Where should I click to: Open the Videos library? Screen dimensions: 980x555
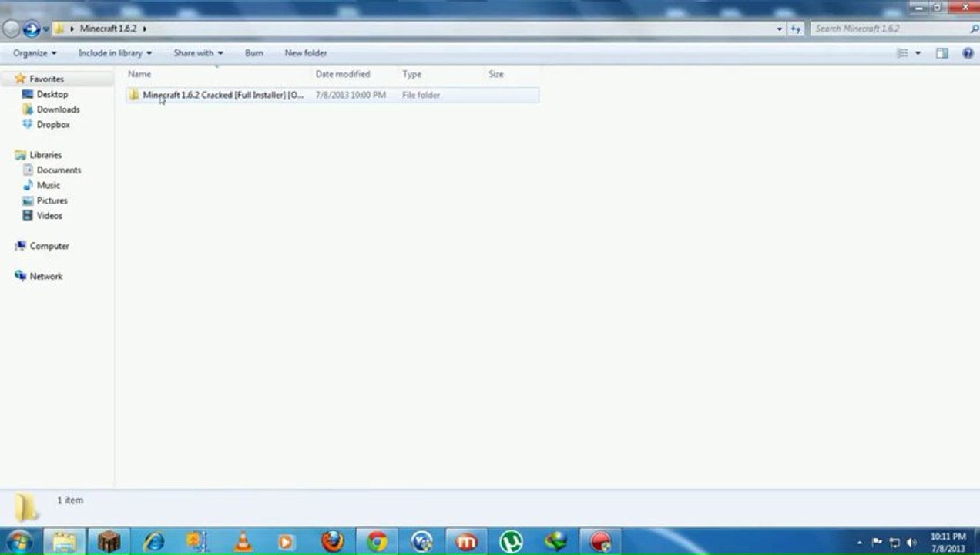[x=49, y=216]
